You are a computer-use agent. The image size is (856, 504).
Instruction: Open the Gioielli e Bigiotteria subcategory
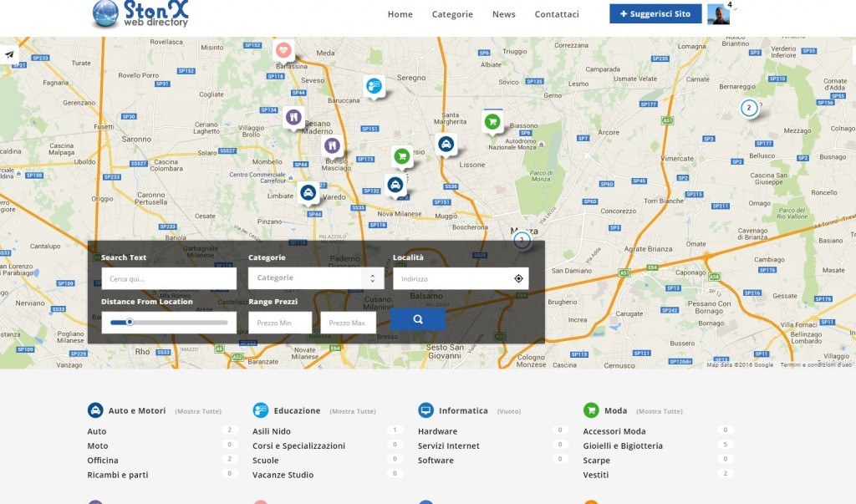point(623,445)
